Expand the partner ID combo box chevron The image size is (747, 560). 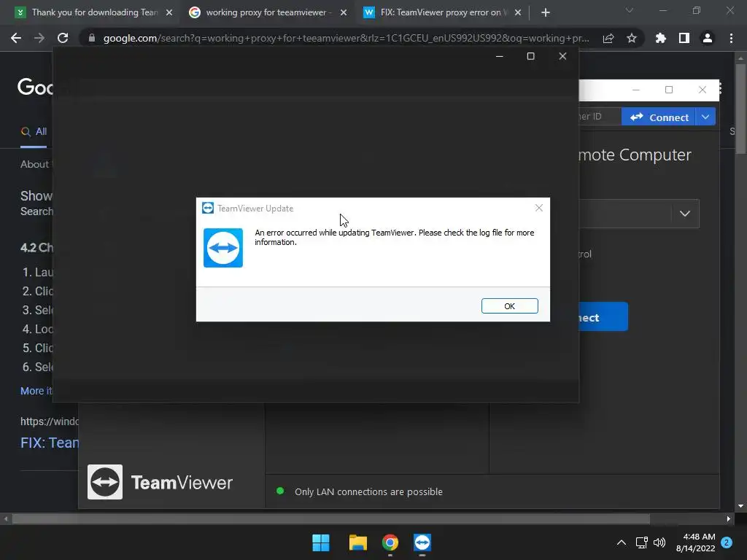(x=684, y=214)
